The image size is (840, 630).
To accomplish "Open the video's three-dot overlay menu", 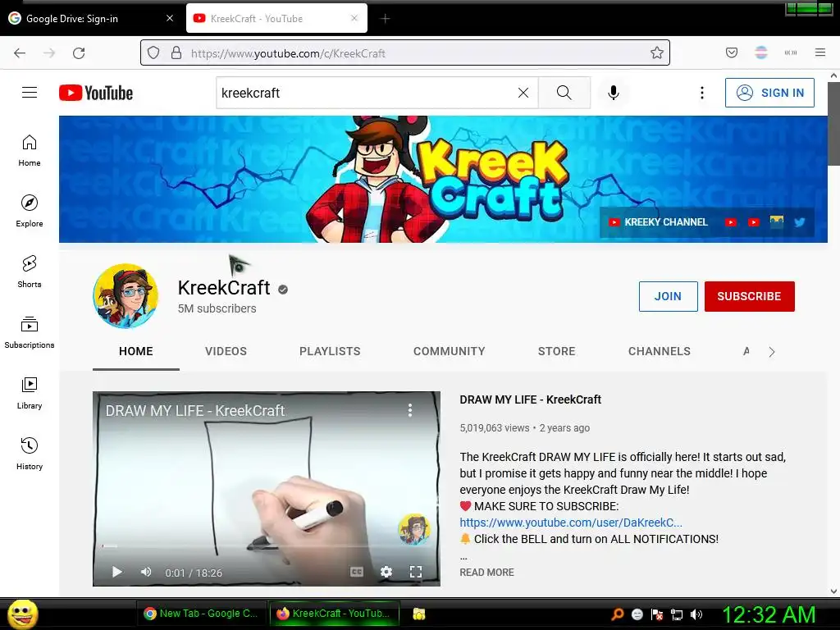I will pos(410,410).
